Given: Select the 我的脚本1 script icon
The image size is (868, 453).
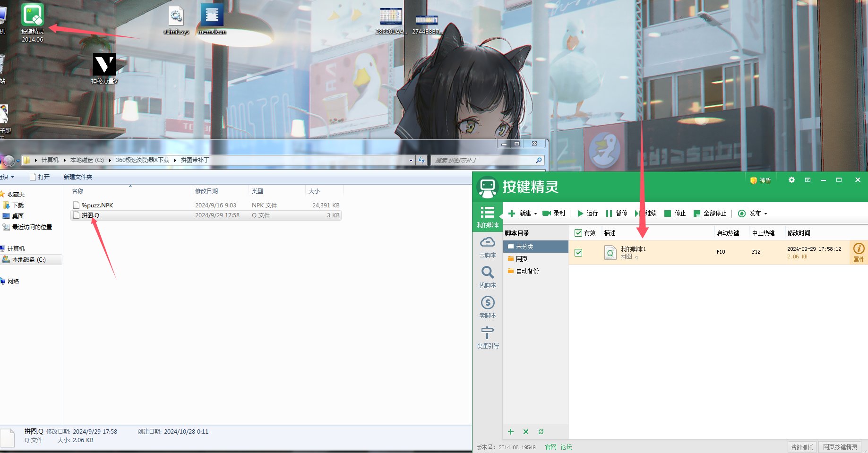Looking at the screenshot, I should tap(610, 253).
